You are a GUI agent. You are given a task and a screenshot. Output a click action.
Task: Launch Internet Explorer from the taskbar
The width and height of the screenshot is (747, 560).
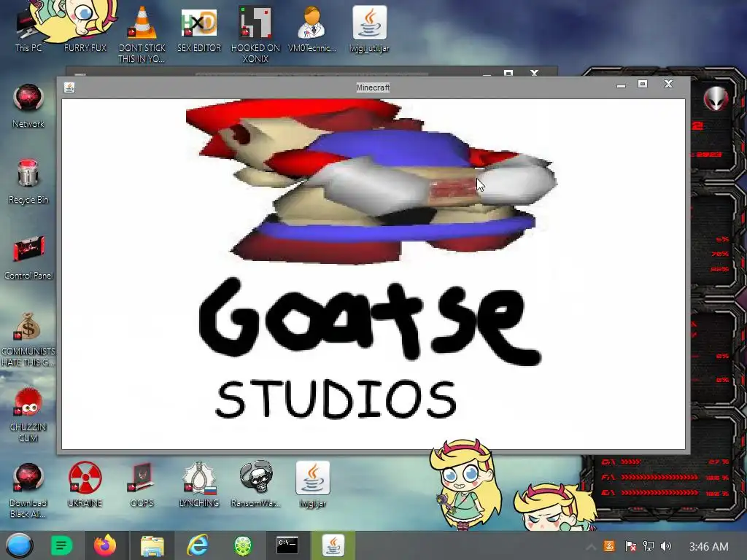tap(197, 545)
